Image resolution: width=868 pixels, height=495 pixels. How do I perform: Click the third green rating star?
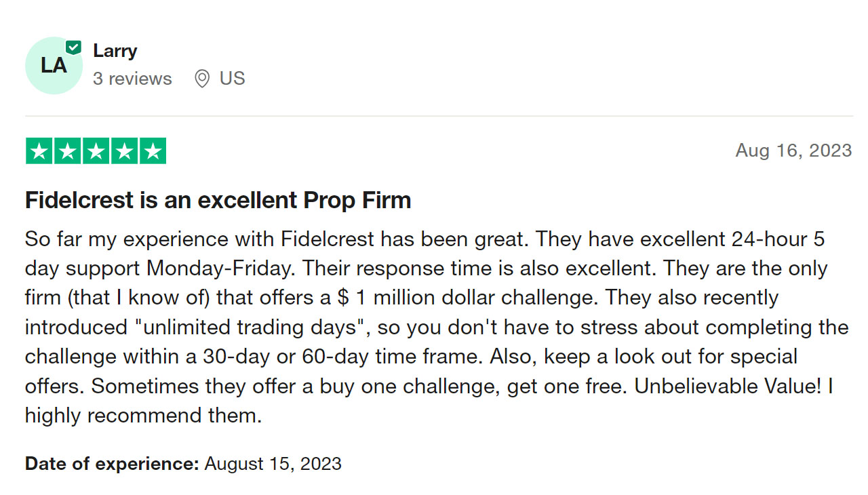click(x=96, y=151)
